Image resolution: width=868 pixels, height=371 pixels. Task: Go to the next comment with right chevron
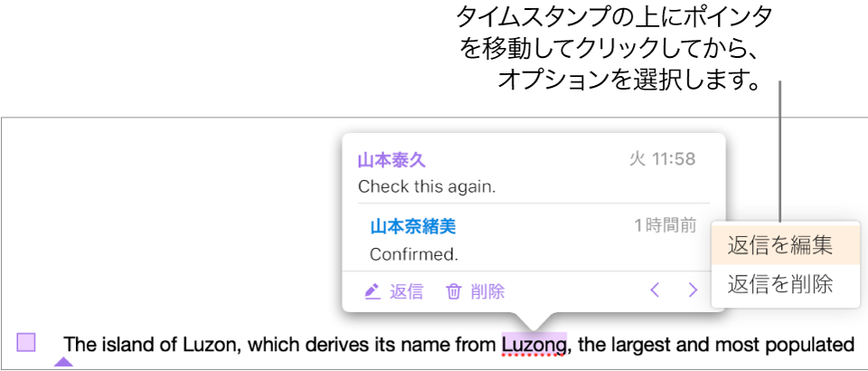(693, 290)
